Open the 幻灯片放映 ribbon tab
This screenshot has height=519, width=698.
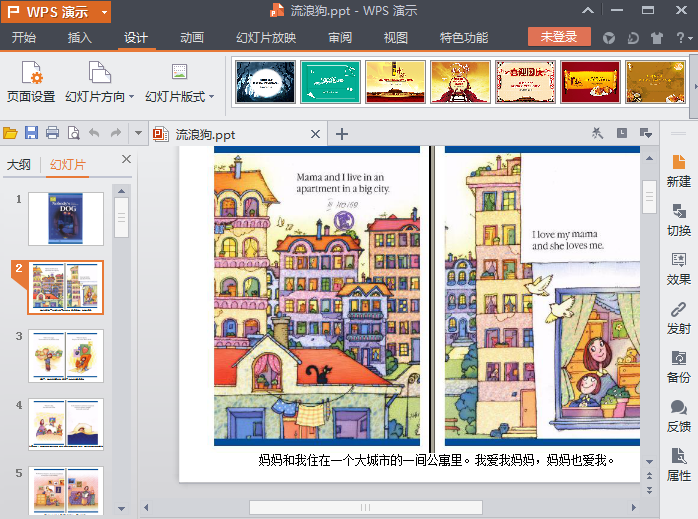[x=266, y=38]
